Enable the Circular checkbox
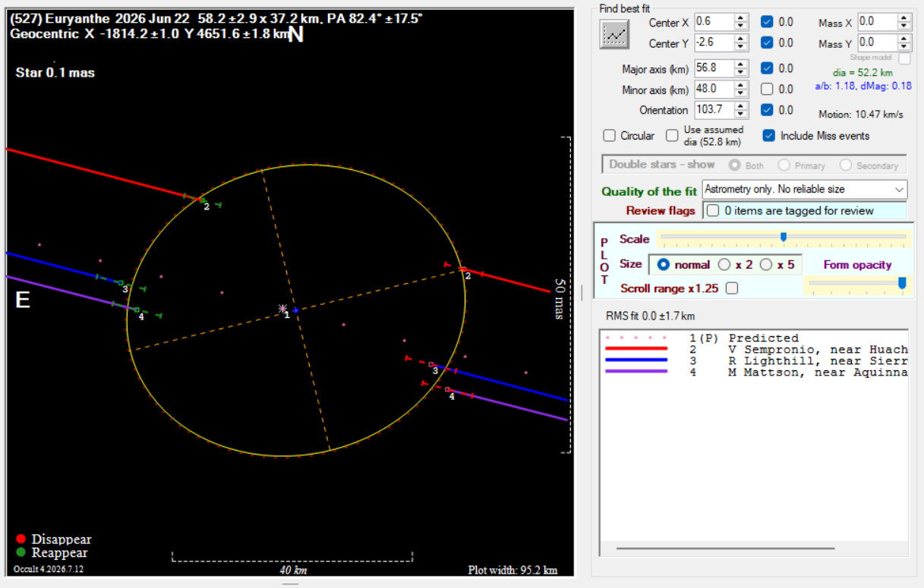The height and width of the screenshot is (588, 924). 609,136
